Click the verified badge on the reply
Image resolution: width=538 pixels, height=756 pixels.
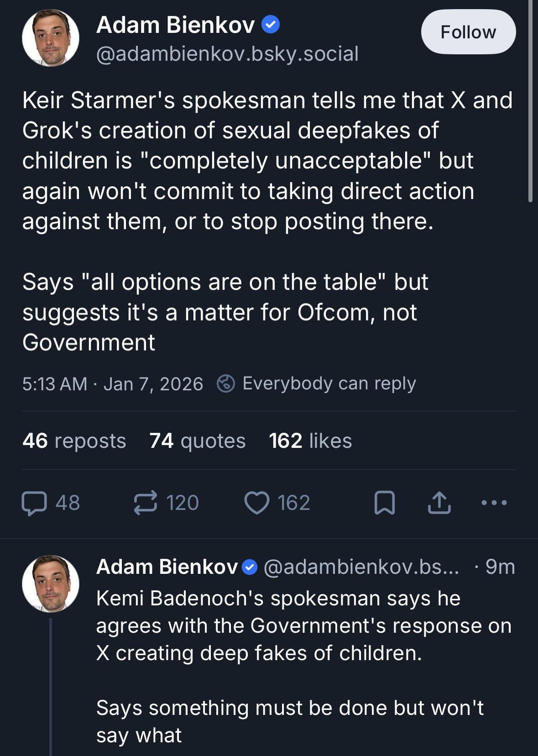coord(249,567)
